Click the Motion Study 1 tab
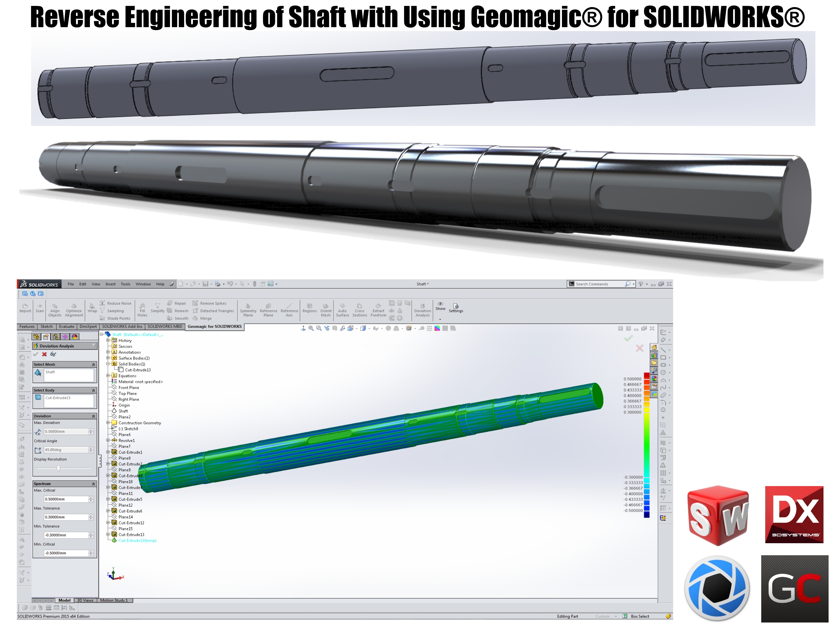 (114, 600)
